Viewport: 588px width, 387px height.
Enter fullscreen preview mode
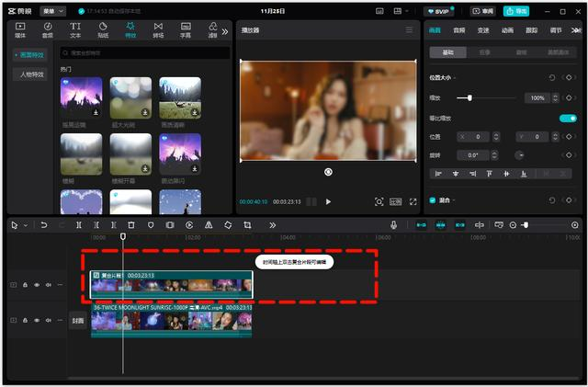point(413,201)
